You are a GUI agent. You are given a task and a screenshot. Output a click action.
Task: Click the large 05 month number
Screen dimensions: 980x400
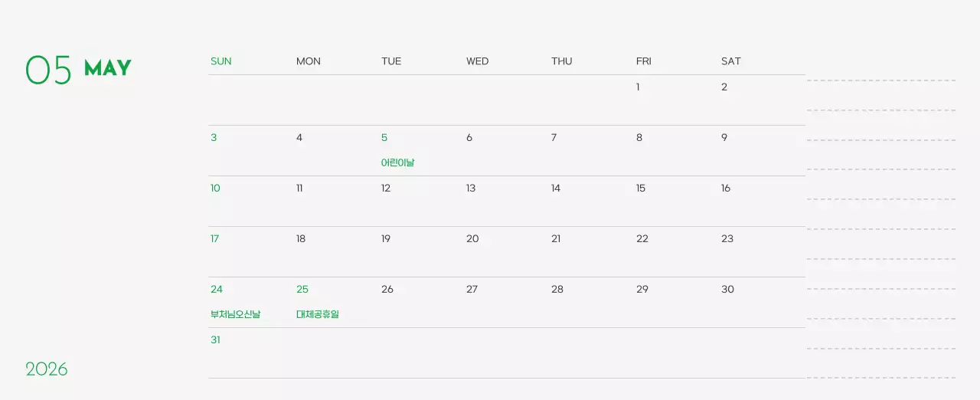pos(48,70)
